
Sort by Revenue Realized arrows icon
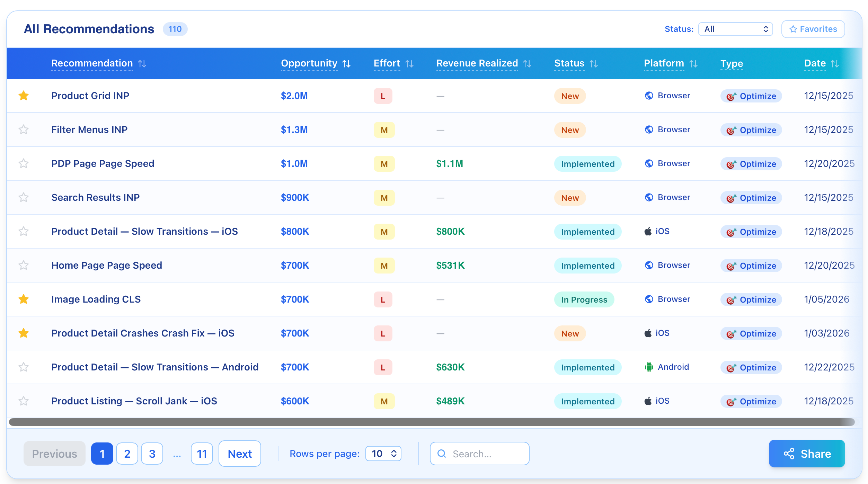tap(527, 64)
